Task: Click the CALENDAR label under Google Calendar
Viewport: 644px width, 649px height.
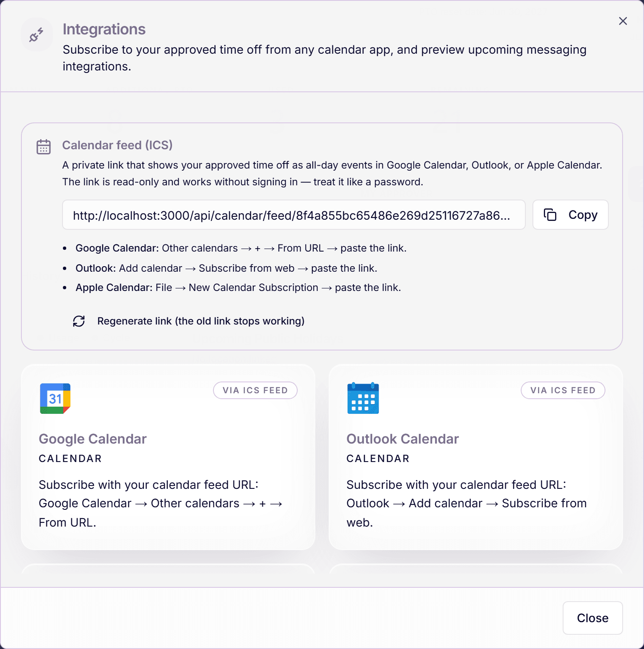Action: [70, 459]
